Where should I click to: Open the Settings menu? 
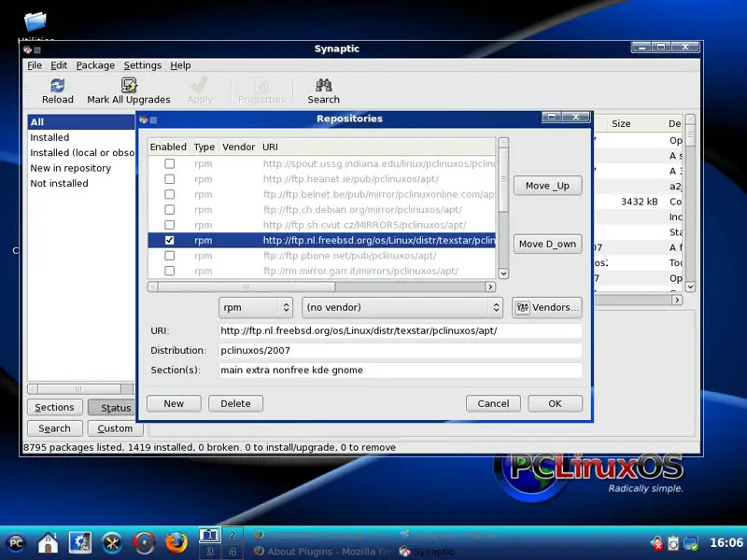pos(143,65)
